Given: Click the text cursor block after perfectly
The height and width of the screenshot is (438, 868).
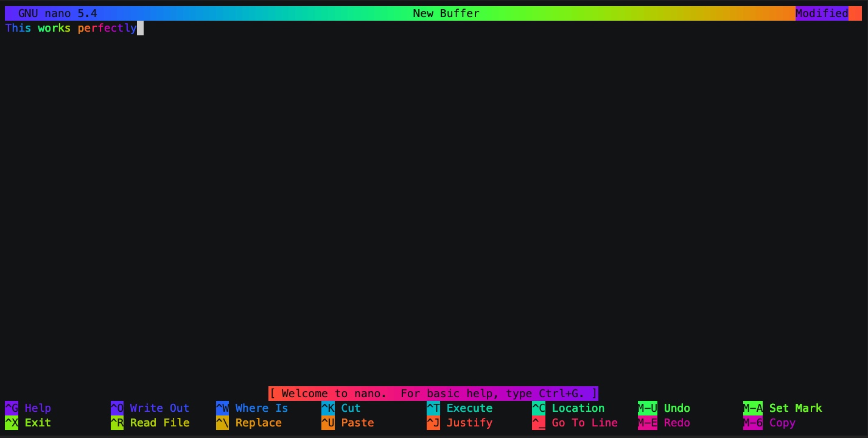Looking at the screenshot, I should pos(140,28).
